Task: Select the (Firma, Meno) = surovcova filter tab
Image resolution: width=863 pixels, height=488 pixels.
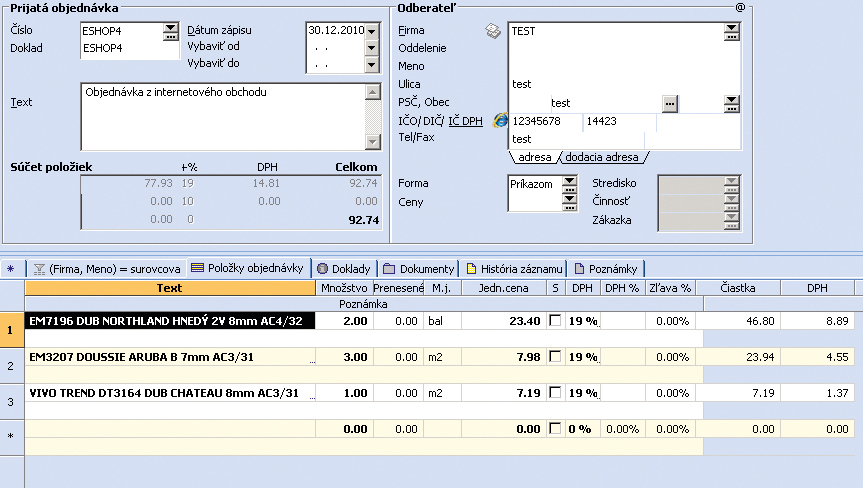Action: click(x=107, y=268)
